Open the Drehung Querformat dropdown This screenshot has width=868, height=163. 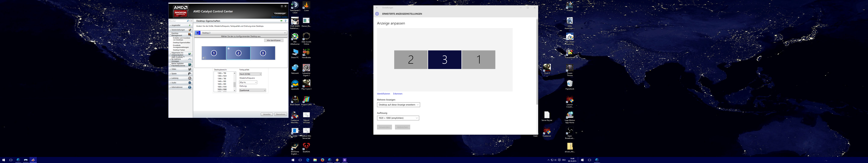point(253,90)
